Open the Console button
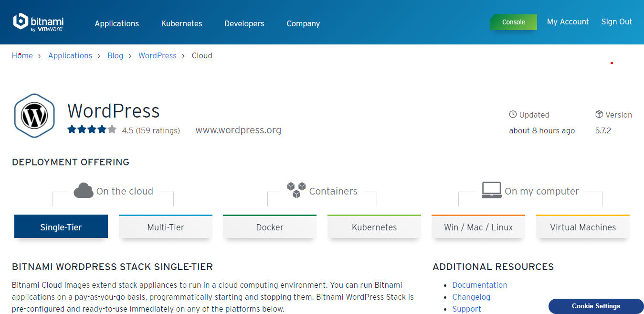Viewport: 644px width, 314px height. [514, 22]
